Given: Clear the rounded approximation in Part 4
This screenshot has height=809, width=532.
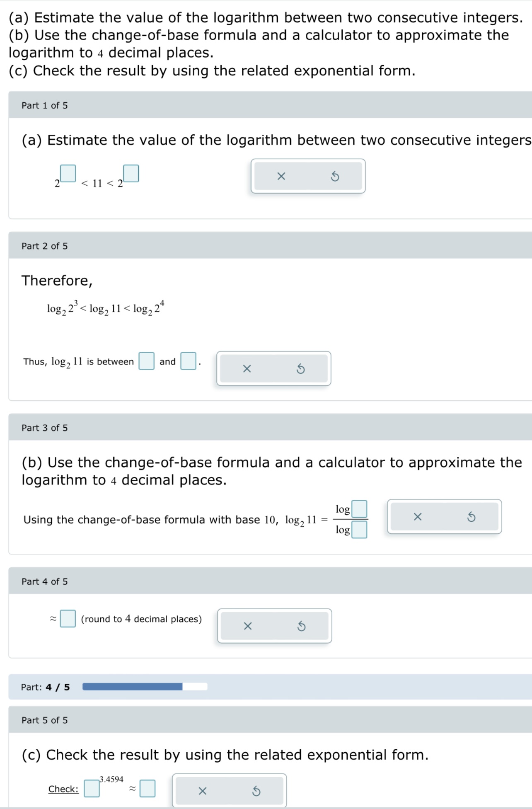Looking at the screenshot, I should coord(247,626).
